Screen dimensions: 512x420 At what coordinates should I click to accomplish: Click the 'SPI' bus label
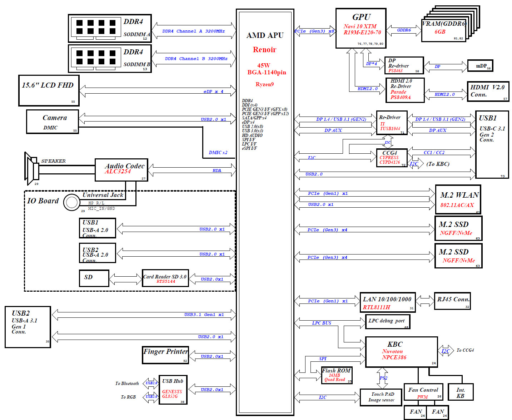[323, 359]
